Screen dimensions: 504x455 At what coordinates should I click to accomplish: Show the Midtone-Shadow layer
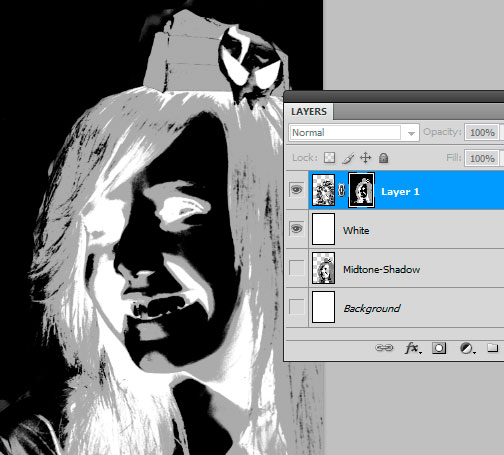click(297, 268)
